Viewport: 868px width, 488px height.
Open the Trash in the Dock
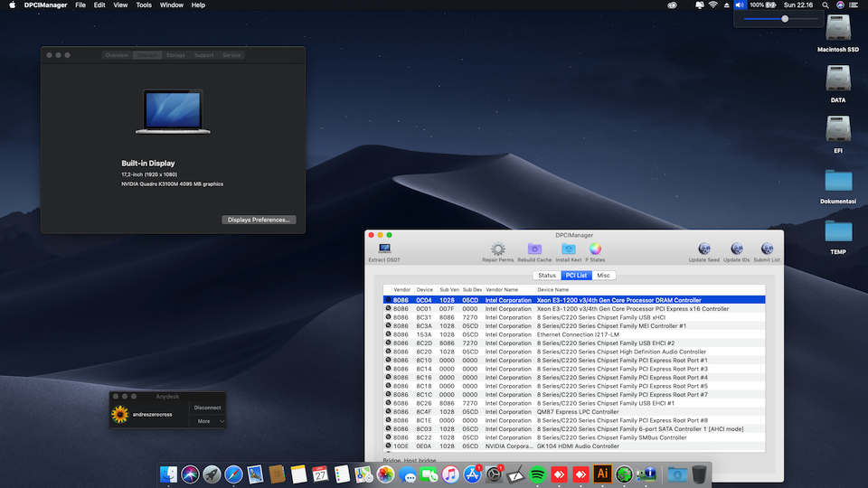[x=699, y=474]
